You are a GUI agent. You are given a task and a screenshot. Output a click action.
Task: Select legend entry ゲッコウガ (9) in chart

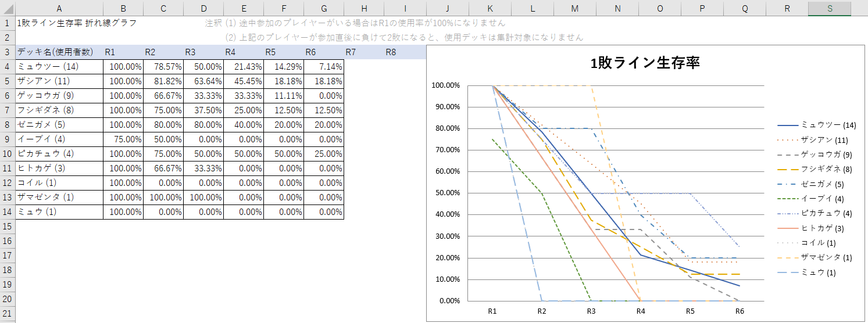click(814, 155)
